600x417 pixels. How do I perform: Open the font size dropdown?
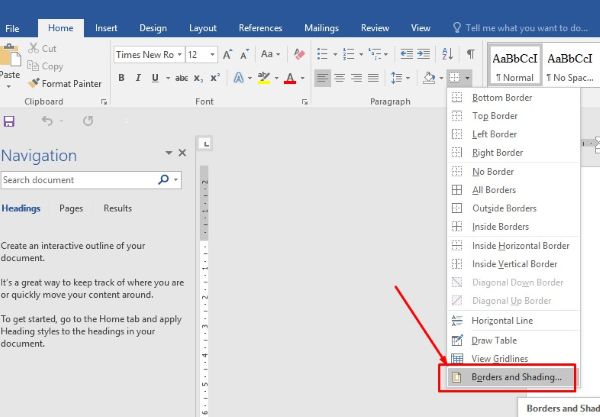pos(212,55)
